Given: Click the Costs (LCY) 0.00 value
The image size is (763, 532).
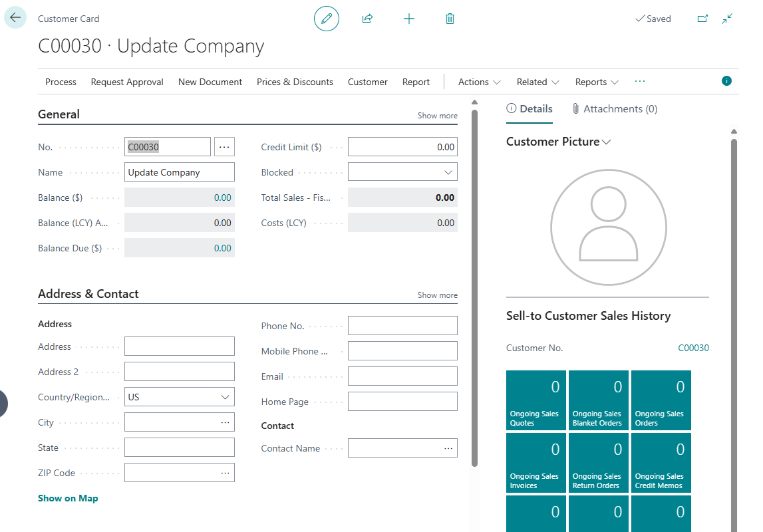Looking at the screenshot, I should (x=445, y=223).
